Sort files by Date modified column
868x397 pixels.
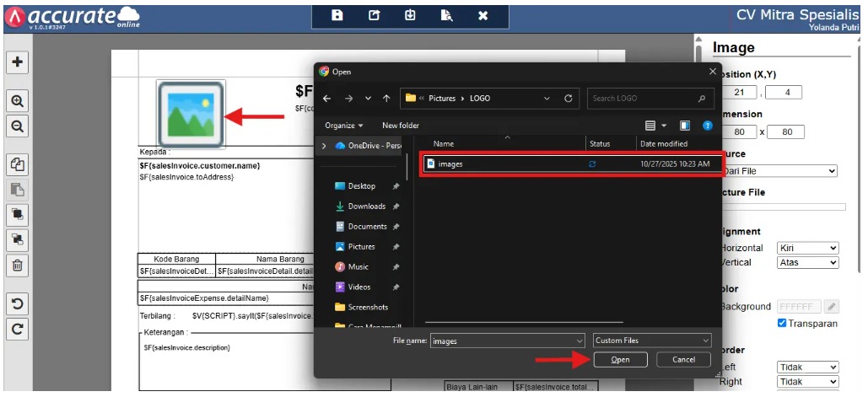coord(664,144)
